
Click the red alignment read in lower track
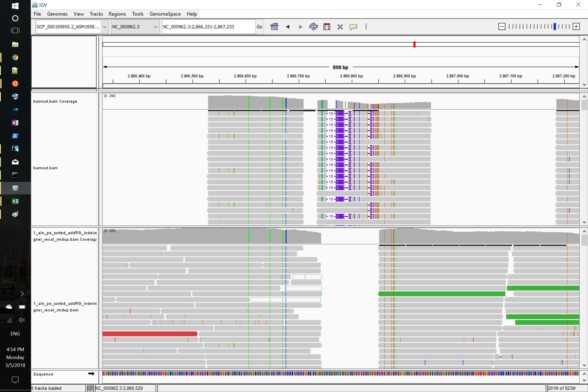click(x=150, y=334)
